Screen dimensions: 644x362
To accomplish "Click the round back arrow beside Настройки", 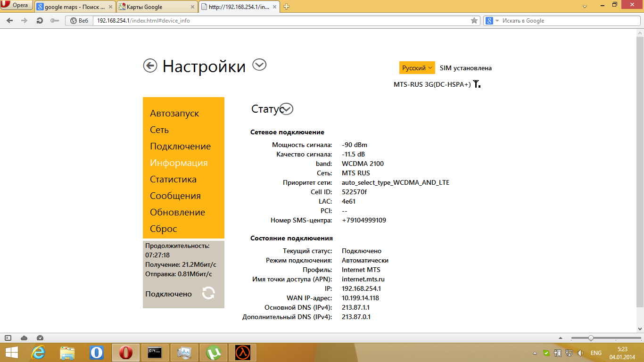I will pos(150,66).
